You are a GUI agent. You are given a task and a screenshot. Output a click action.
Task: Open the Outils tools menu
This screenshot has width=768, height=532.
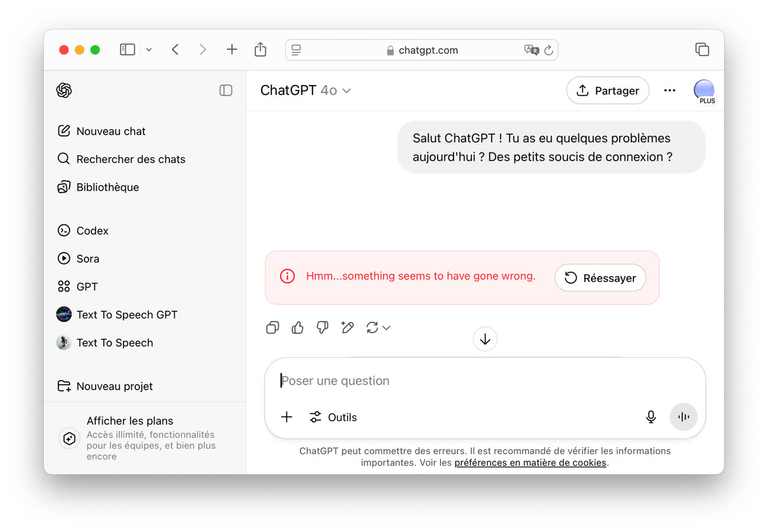click(x=333, y=417)
